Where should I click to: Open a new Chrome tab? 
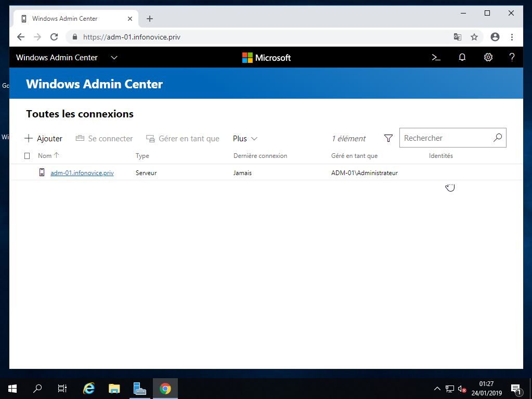pos(150,19)
